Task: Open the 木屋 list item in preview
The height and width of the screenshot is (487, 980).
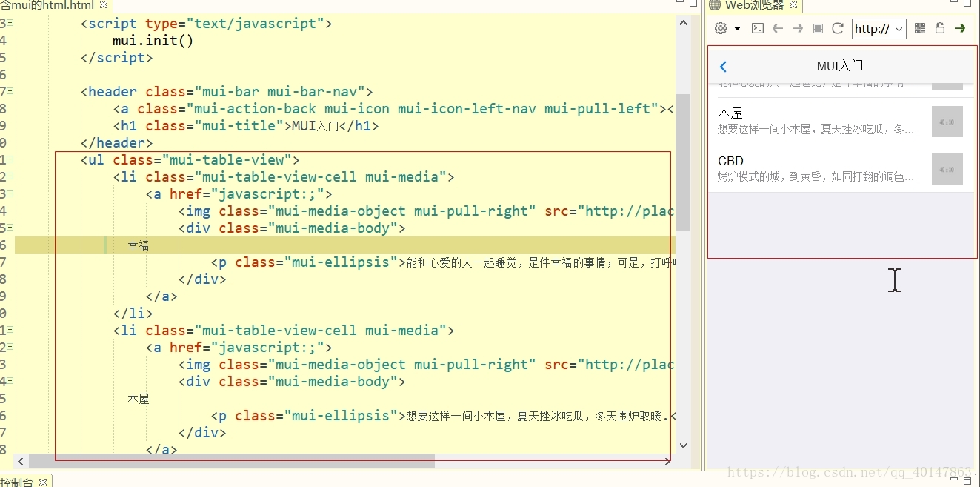Action: [841, 121]
